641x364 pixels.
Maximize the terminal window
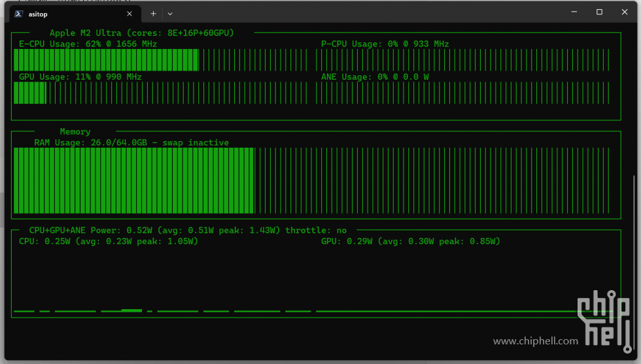[599, 12]
